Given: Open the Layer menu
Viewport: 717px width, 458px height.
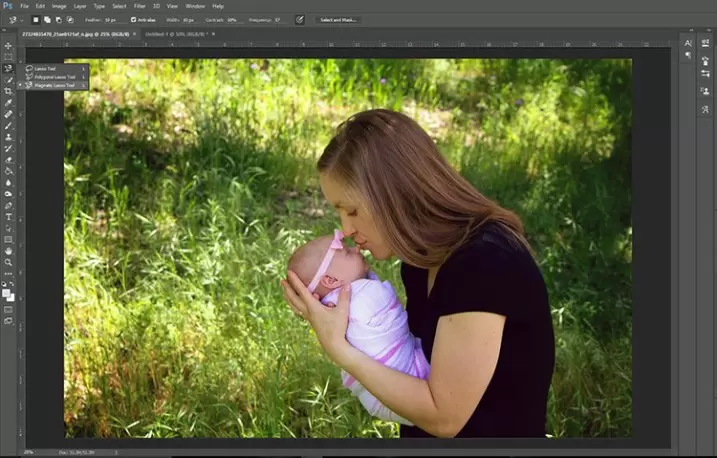Looking at the screenshot, I should coord(80,6).
